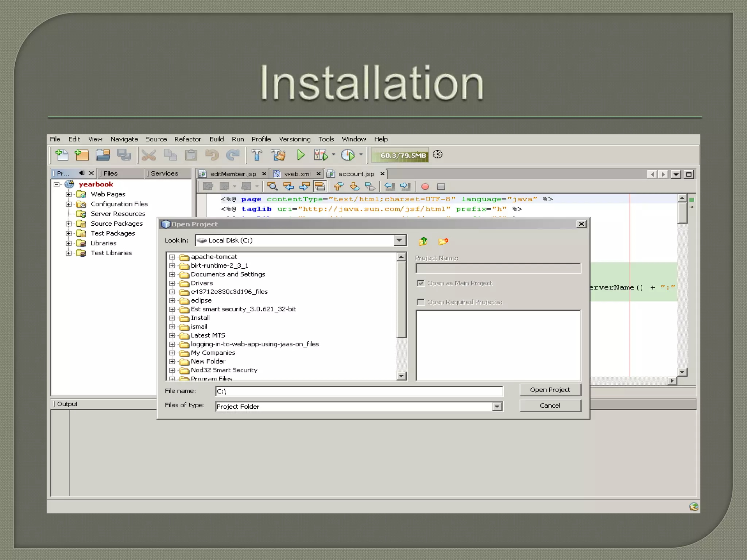This screenshot has height=560, width=747.
Task: Enable Open Required Projects checkbox
Action: (421, 302)
